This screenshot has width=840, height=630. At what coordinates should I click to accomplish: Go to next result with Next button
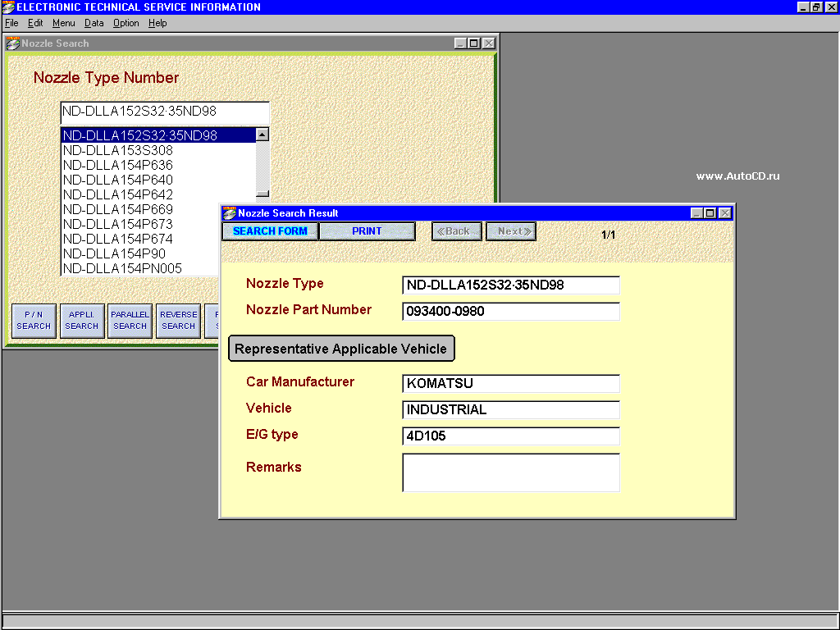click(511, 231)
